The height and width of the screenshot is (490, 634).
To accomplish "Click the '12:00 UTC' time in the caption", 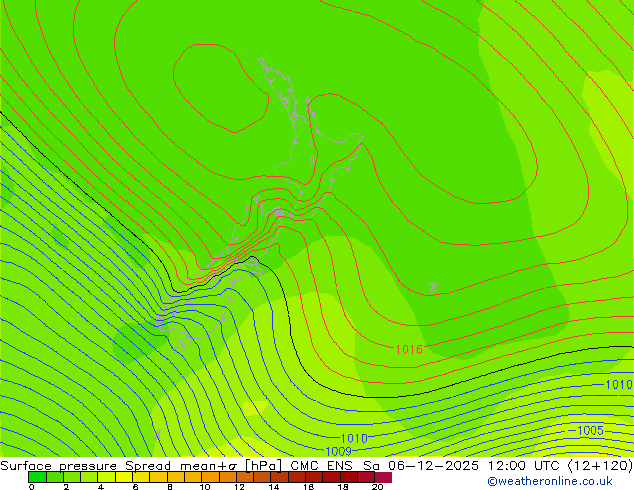I will [x=526, y=466].
